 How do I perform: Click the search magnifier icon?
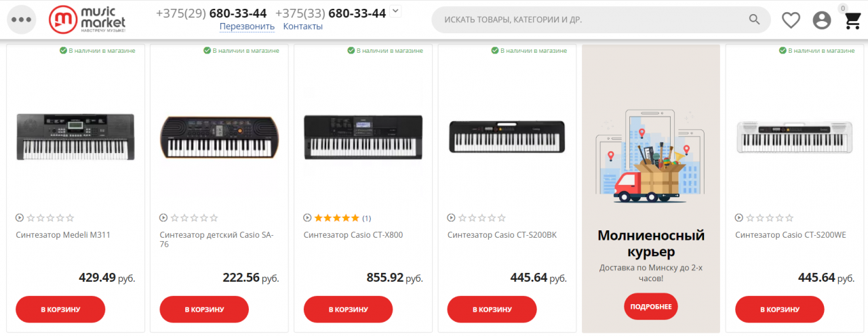point(754,20)
